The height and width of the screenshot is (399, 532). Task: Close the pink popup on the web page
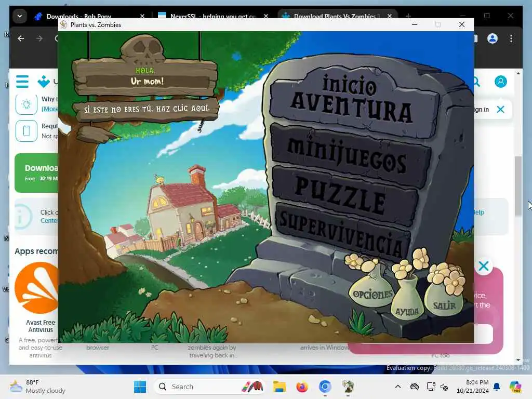coord(484,266)
